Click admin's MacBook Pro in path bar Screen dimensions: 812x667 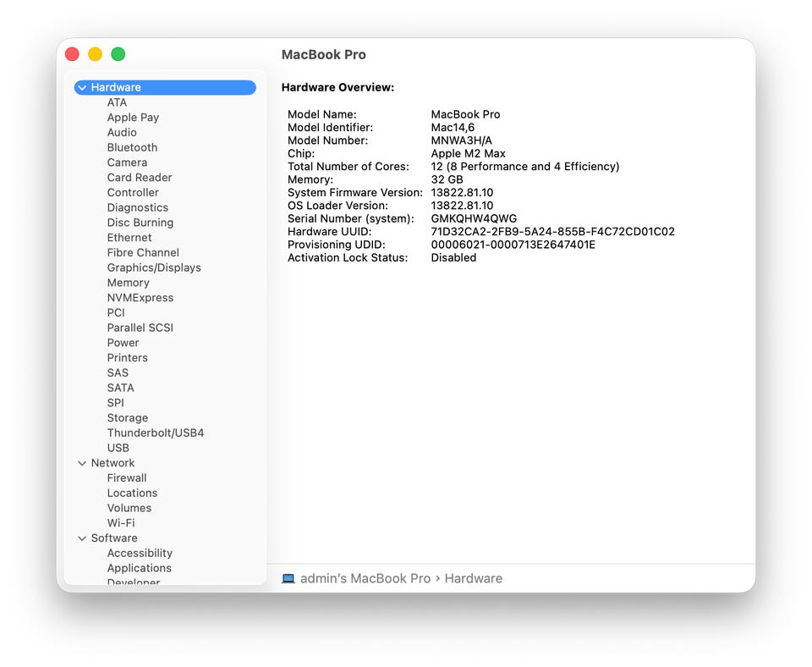point(365,579)
